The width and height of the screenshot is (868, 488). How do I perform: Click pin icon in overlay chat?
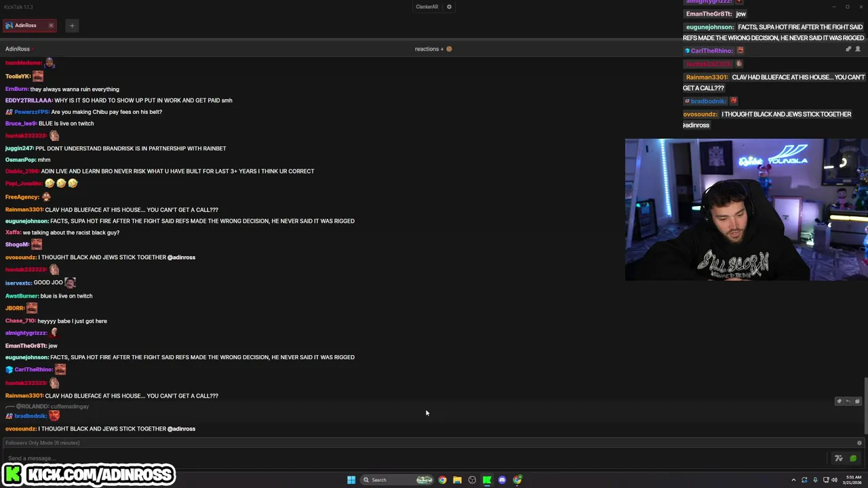[x=848, y=49]
